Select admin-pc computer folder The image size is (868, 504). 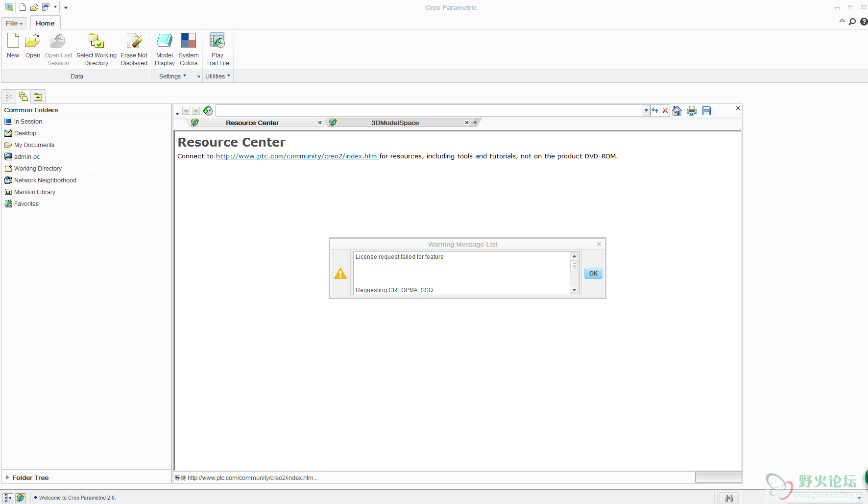tap(22, 156)
